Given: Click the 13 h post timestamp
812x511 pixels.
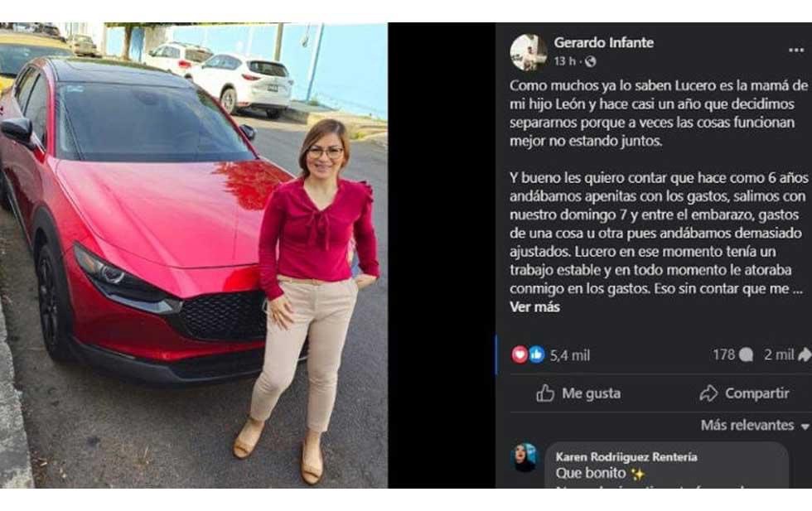Looking at the screenshot, I should click(x=564, y=61).
